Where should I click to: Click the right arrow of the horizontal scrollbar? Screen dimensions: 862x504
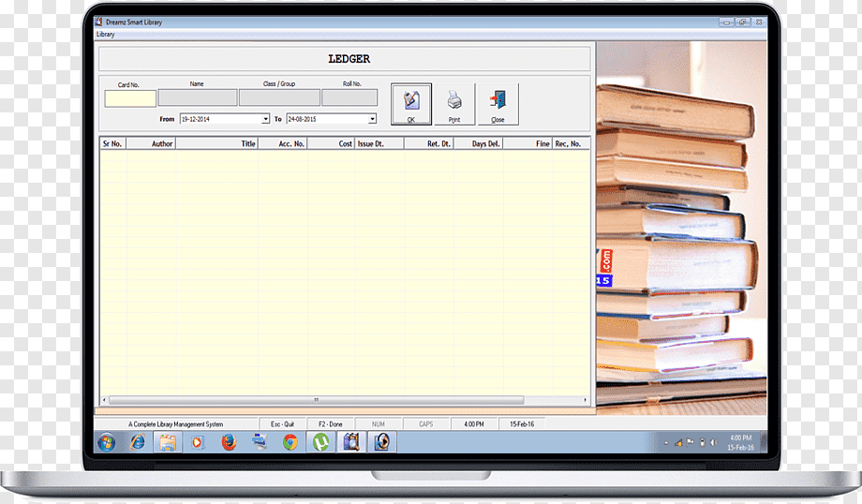585,400
